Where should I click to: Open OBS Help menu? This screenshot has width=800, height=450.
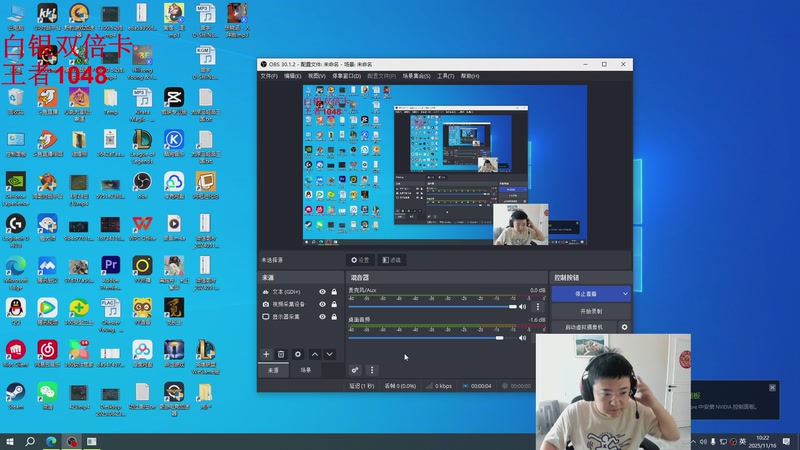(x=470, y=76)
